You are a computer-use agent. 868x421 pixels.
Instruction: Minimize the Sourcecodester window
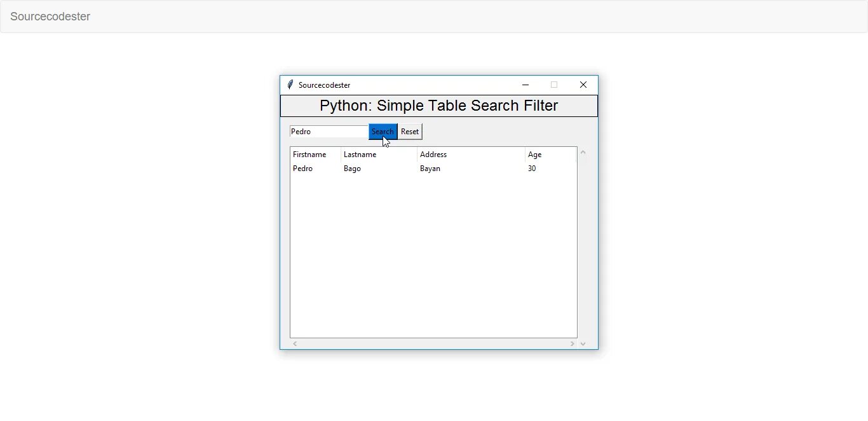[x=526, y=85]
